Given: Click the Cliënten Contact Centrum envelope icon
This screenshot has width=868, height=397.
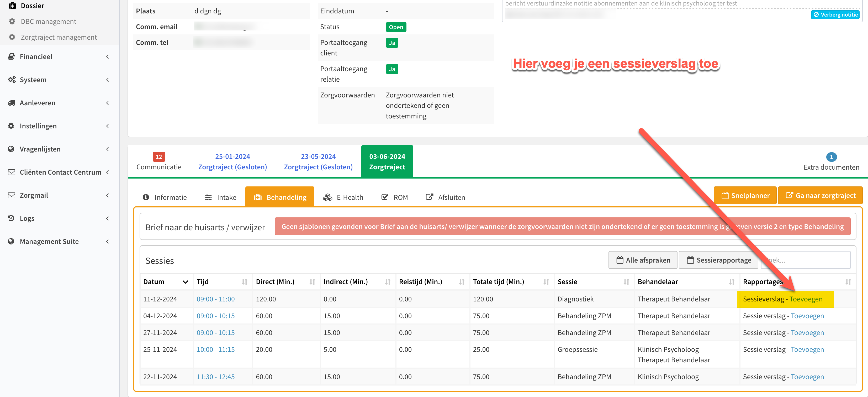Looking at the screenshot, I should [12, 172].
